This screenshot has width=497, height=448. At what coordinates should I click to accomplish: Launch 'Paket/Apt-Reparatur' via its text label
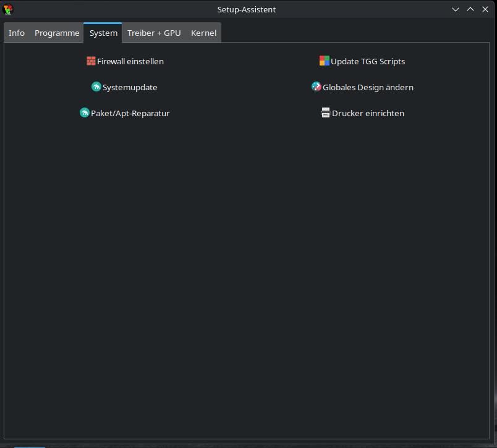[x=130, y=114]
